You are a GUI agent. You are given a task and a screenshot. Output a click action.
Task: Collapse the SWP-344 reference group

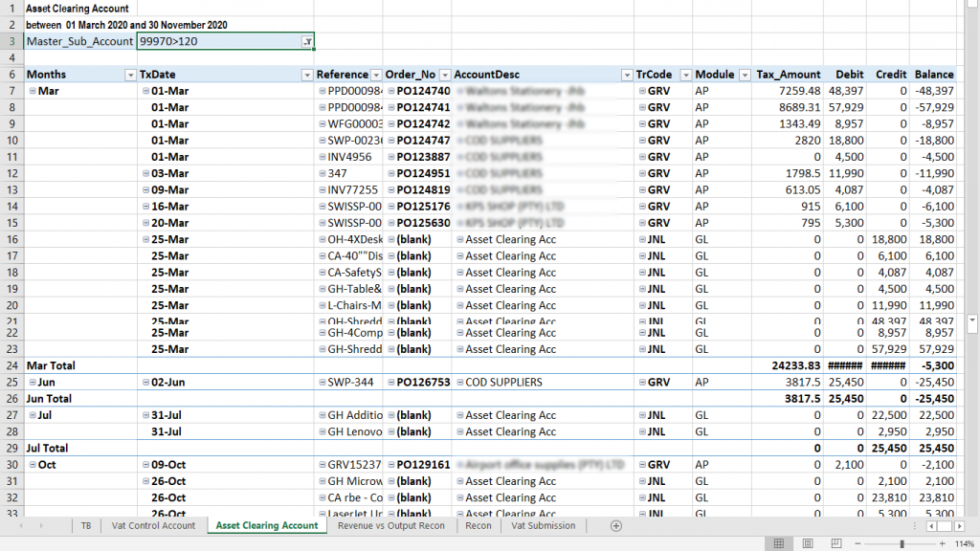click(323, 383)
